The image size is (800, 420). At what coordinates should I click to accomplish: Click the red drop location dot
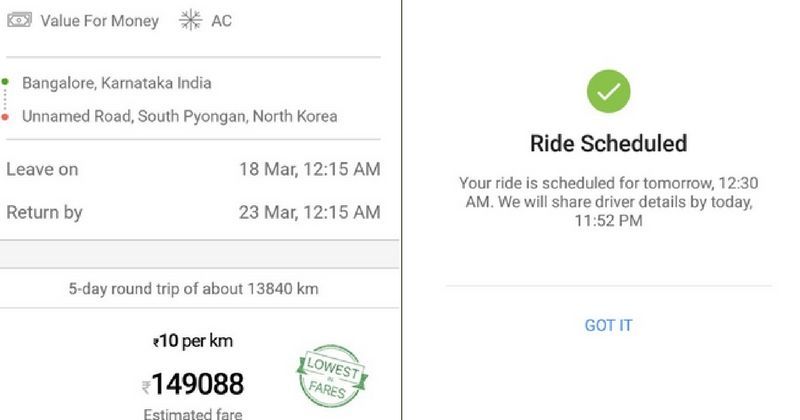5,116
